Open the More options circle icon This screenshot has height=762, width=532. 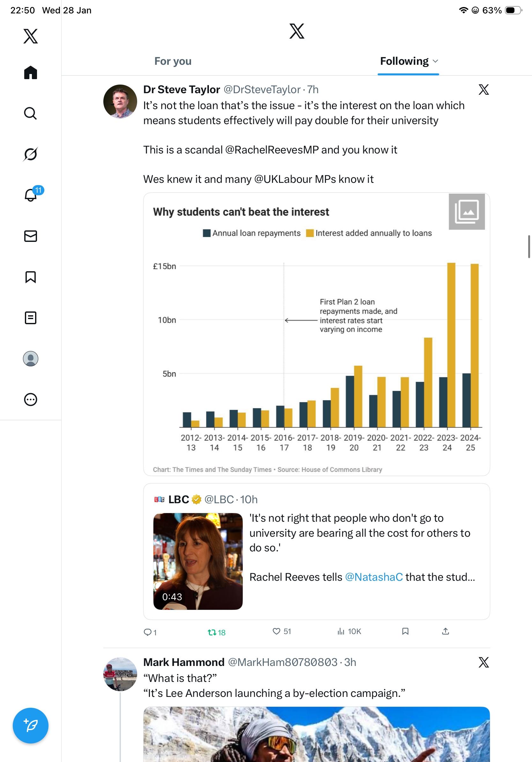tap(31, 399)
